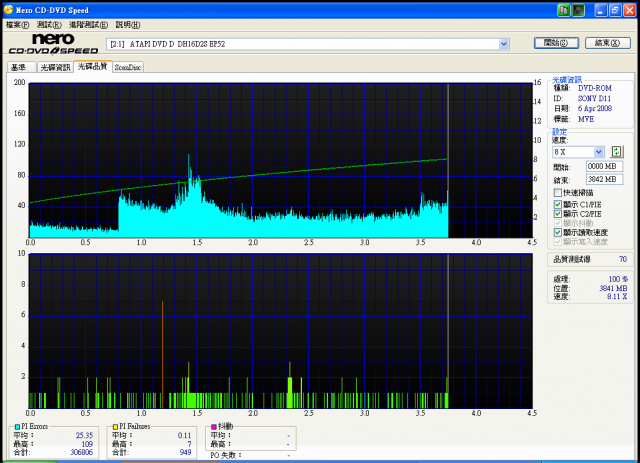Click the PI Errors maximum value 109
Image resolution: width=640 pixels, height=463 pixels.
87,444
